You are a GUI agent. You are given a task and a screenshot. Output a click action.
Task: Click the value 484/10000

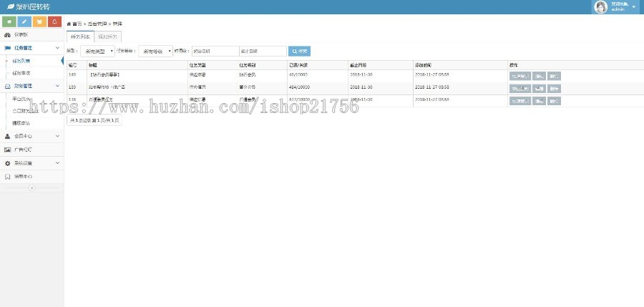pyautogui.click(x=299, y=87)
